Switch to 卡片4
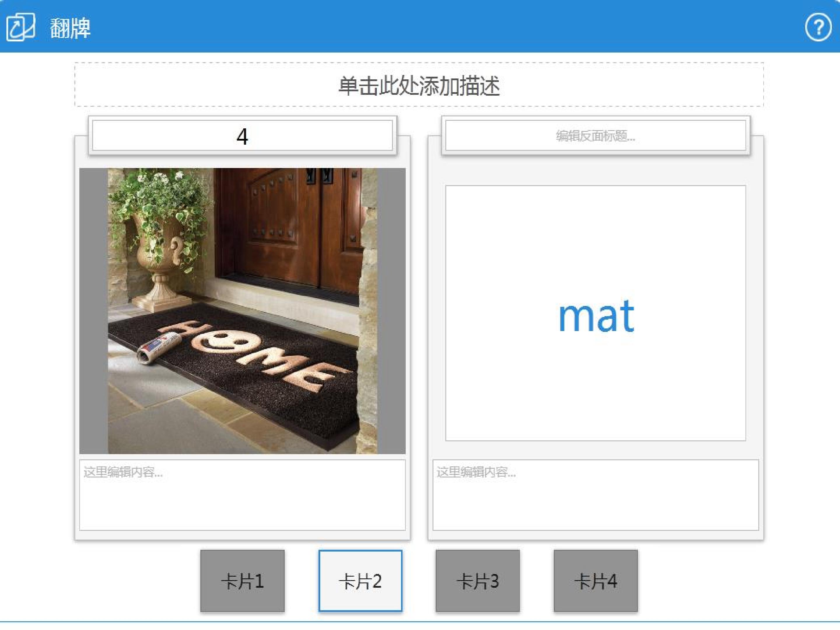The image size is (840, 630). coord(596,581)
